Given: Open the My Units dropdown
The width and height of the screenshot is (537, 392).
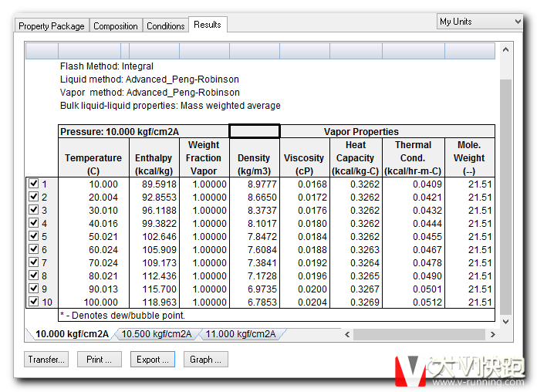Looking at the screenshot, I should coord(479,22).
